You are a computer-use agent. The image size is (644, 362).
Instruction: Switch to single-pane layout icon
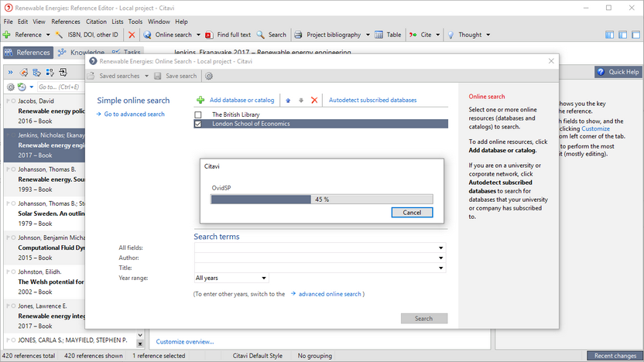coord(635,35)
